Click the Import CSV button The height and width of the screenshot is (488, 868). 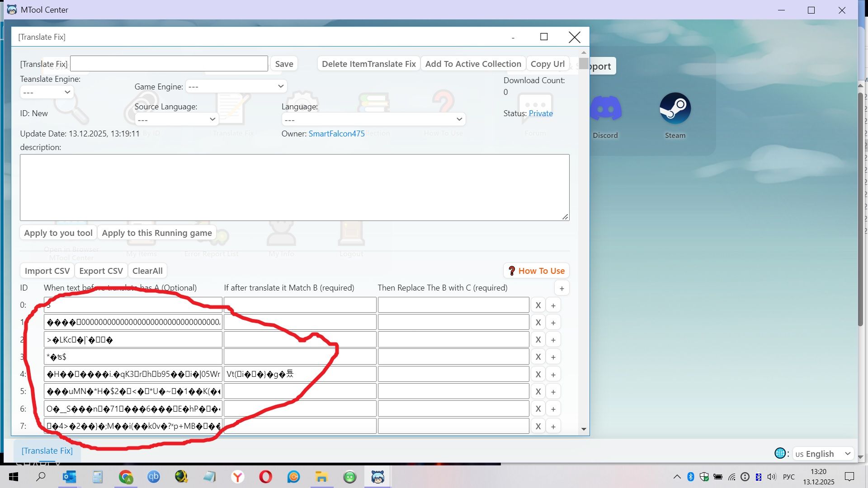coord(47,271)
